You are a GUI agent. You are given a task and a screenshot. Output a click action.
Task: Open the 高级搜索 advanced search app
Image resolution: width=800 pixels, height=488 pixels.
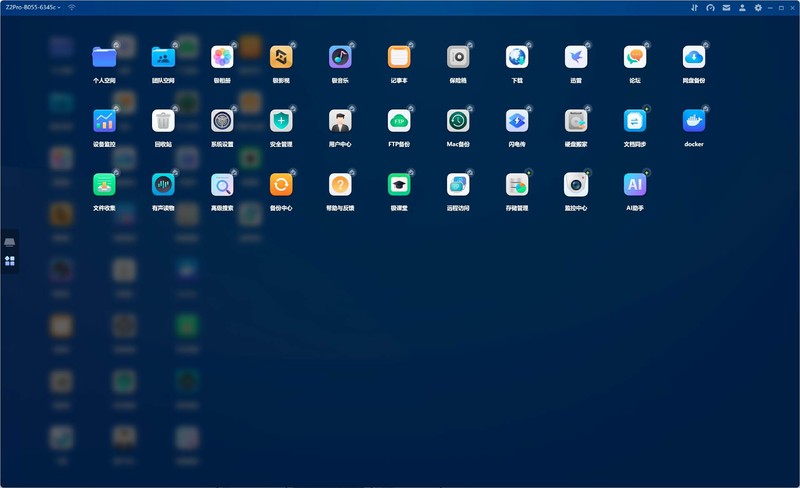click(x=222, y=185)
